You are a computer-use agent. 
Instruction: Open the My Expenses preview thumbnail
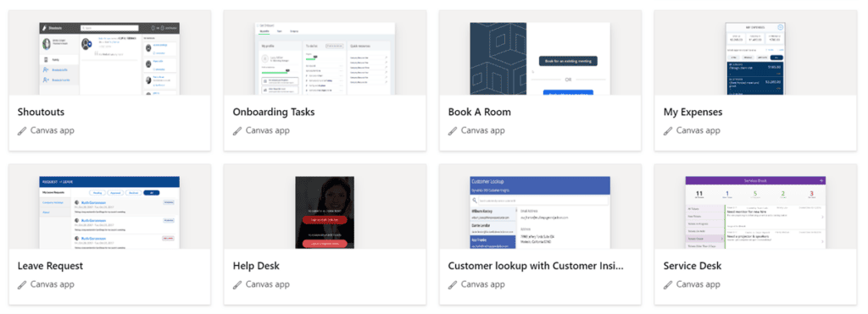pyautogui.click(x=755, y=58)
